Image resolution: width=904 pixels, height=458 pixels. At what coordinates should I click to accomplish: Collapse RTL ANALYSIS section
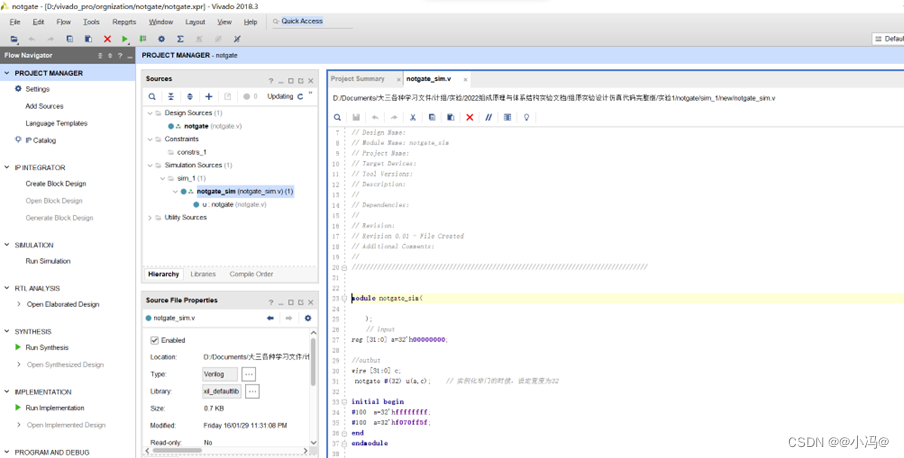[x=7, y=288]
